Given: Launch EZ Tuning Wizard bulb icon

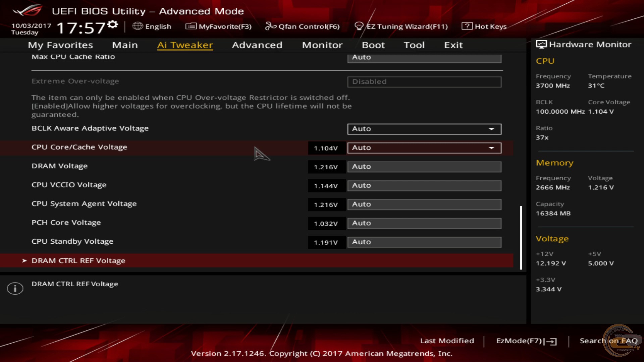Looking at the screenshot, I should point(359,26).
